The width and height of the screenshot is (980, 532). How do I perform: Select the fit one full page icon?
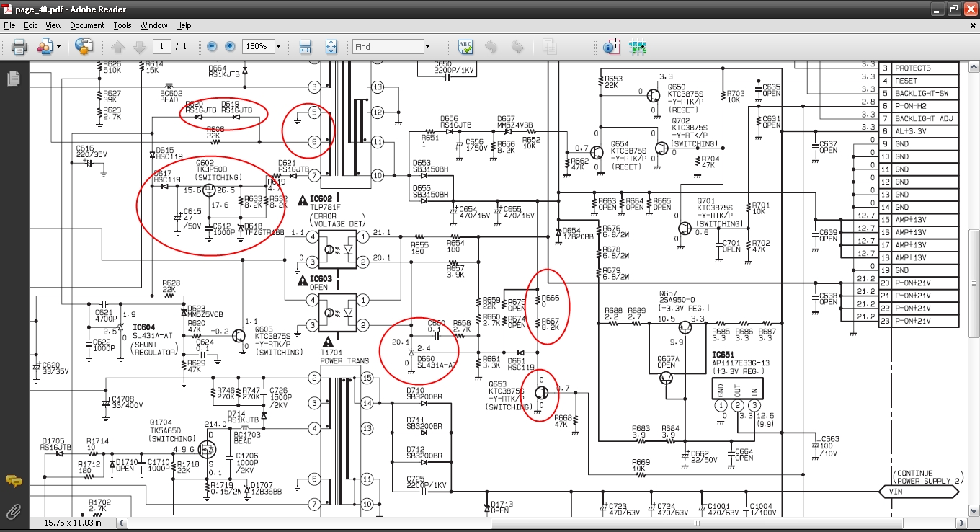331,47
